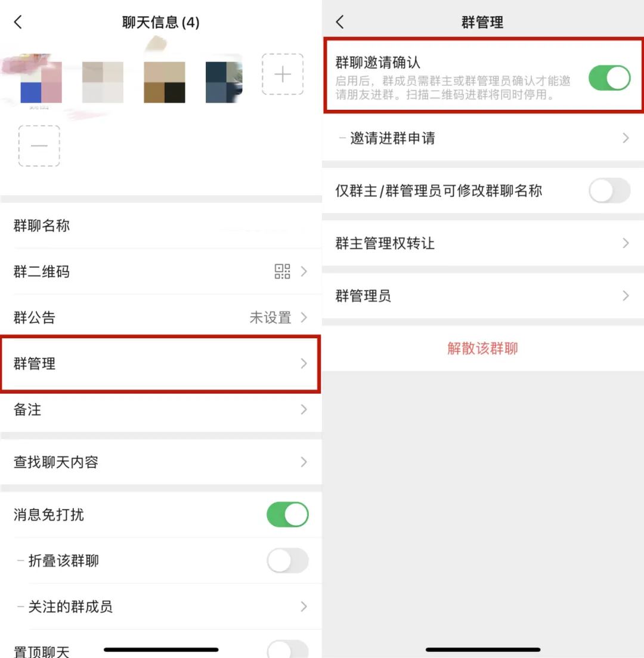The width and height of the screenshot is (644, 658).
Task: Open the 群管理 menu row
Action: pos(161,364)
